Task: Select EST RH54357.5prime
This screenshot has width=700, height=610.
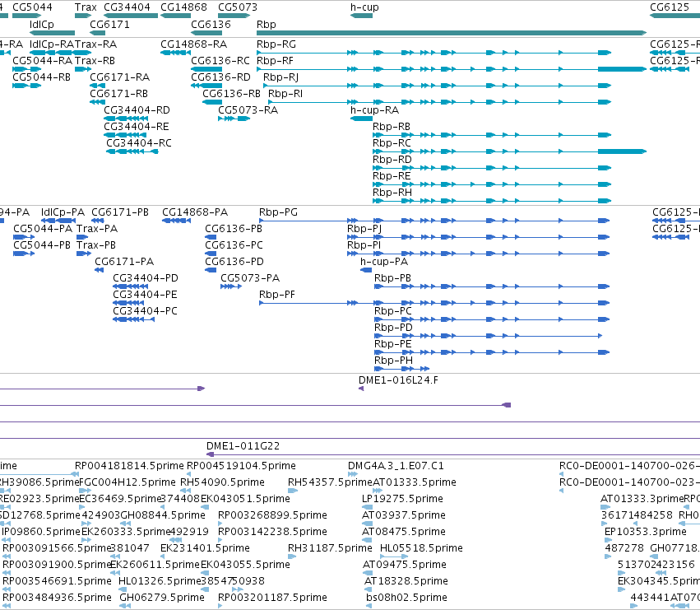Action: point(330,482)
